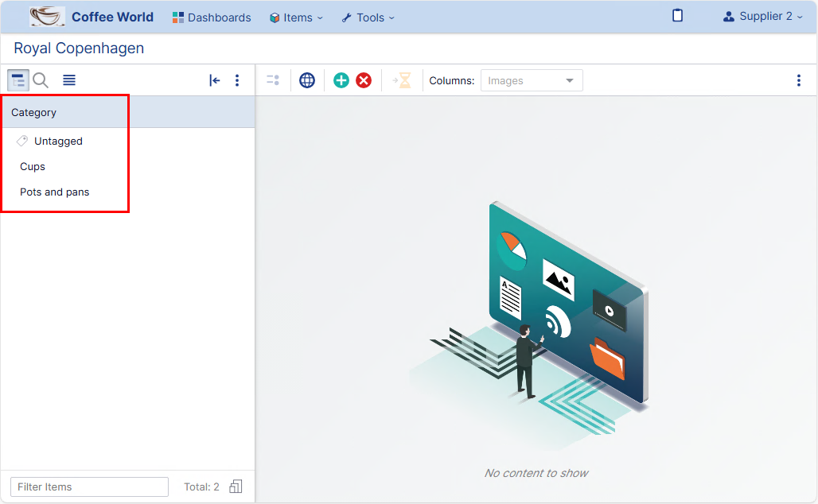Viewport: 818px width, 504px height.
Task: Collapse the left panel with arrow icon
Action: click(x=214, y=80)
